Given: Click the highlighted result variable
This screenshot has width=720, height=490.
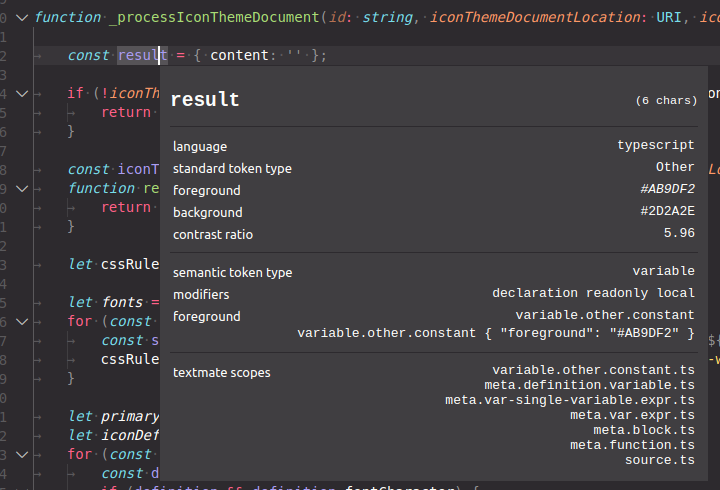Looking at the screenshot, I should [142, 56].
